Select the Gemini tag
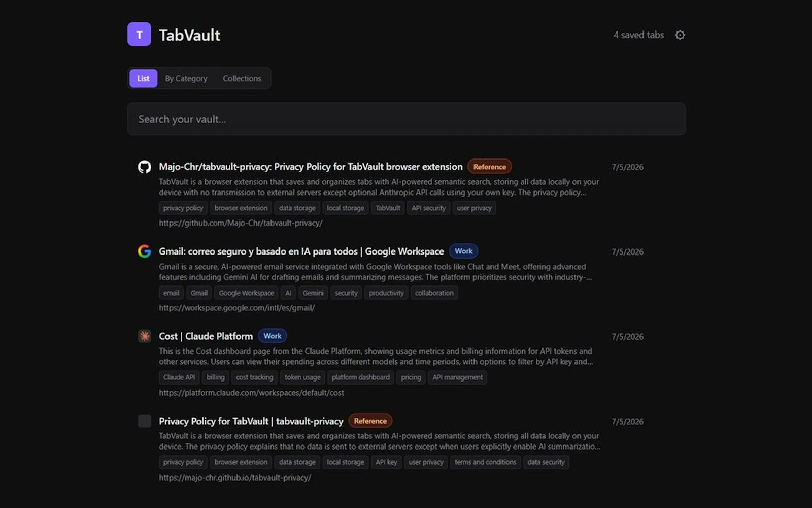The height and width of the screenshot is (508, 812). pyautogui.click(x=313, y=293)
